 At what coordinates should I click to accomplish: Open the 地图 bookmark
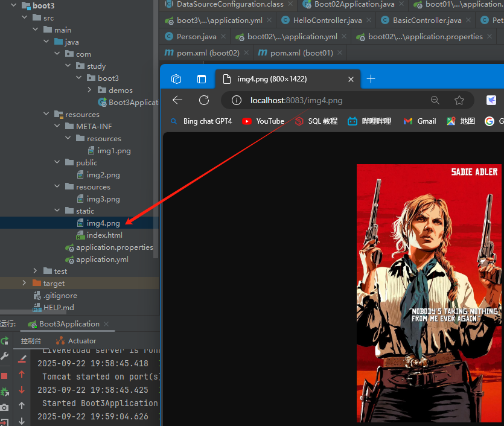click(461, 121)
